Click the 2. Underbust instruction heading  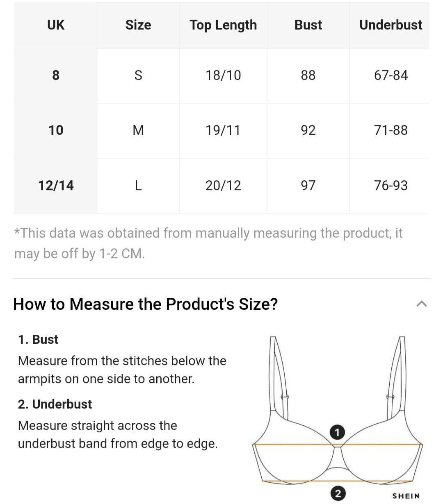click(55, 404)
